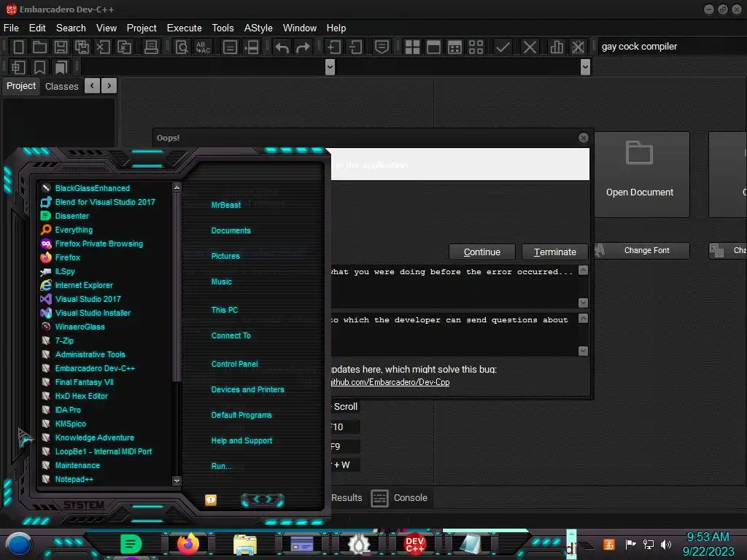747x560 pixels.
Task: Open IDA Pro from Start menu list
Action: pyautogui.click(x=68, y=410)
